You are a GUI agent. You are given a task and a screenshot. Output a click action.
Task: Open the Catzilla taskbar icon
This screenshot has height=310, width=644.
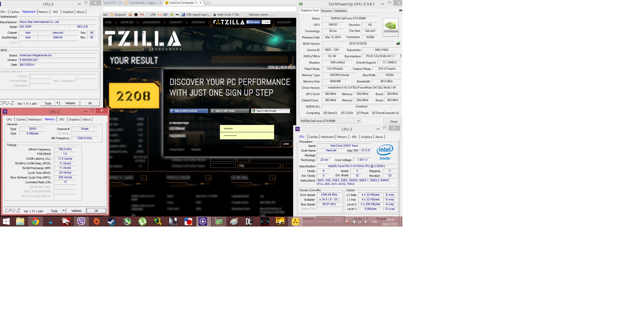[295, 221]
